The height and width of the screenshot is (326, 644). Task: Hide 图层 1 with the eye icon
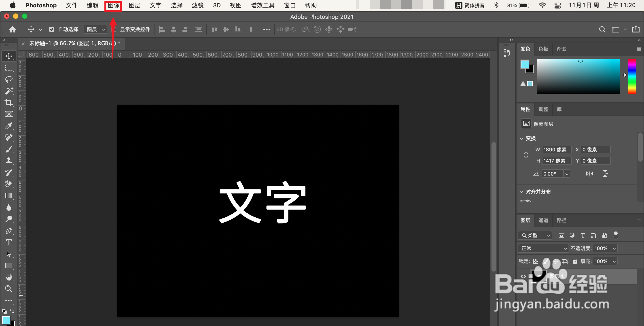point(523,277)
